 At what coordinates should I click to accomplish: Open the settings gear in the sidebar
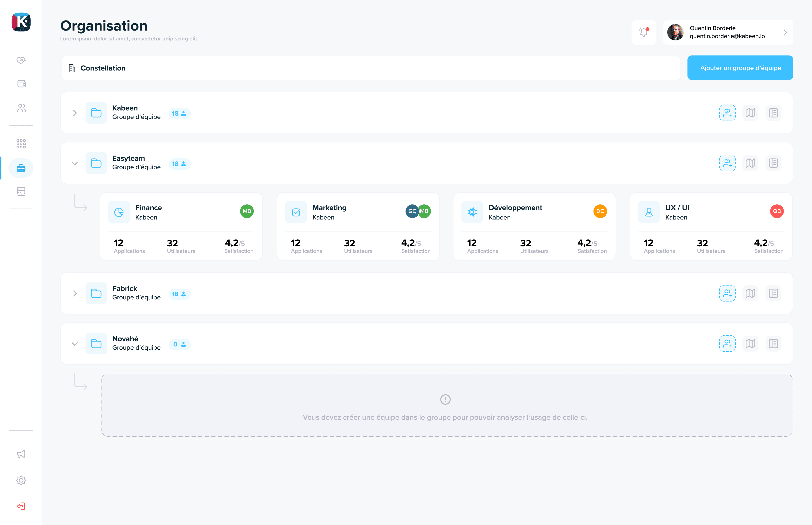pos(21,480)
